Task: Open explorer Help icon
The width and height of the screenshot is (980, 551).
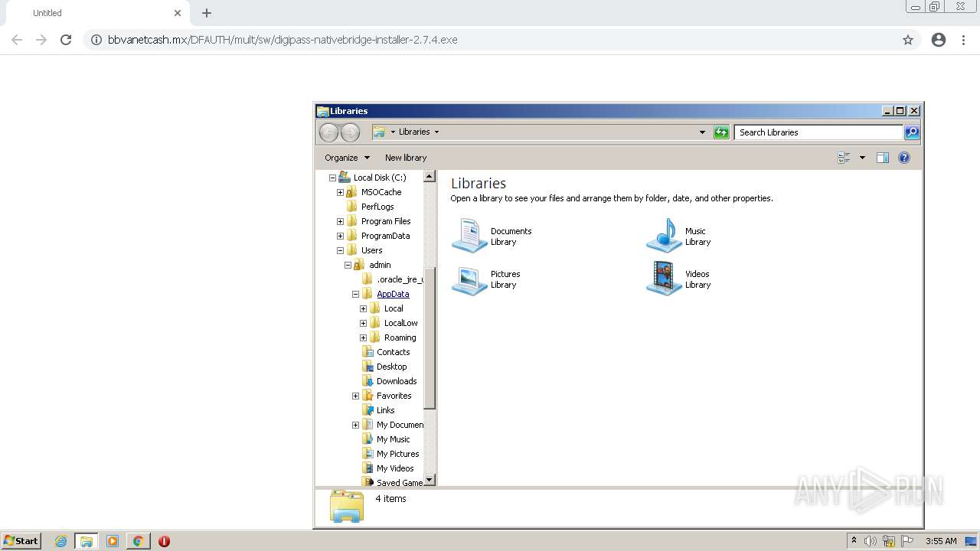Action: 904,158
